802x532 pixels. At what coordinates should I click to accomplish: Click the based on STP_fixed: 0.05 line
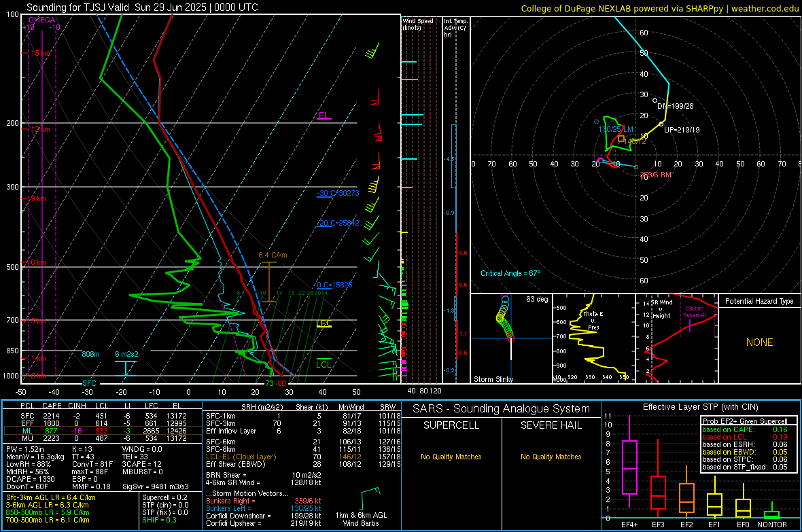click(745, 467)
